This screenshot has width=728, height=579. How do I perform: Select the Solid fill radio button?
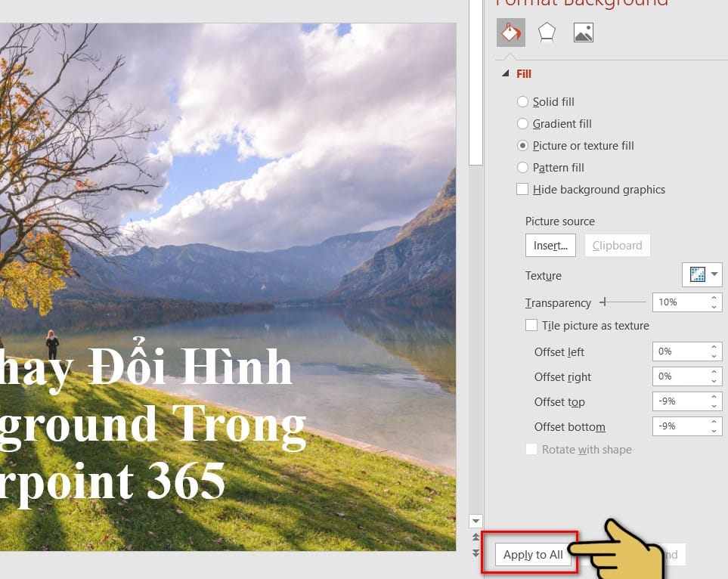[522, 101]
